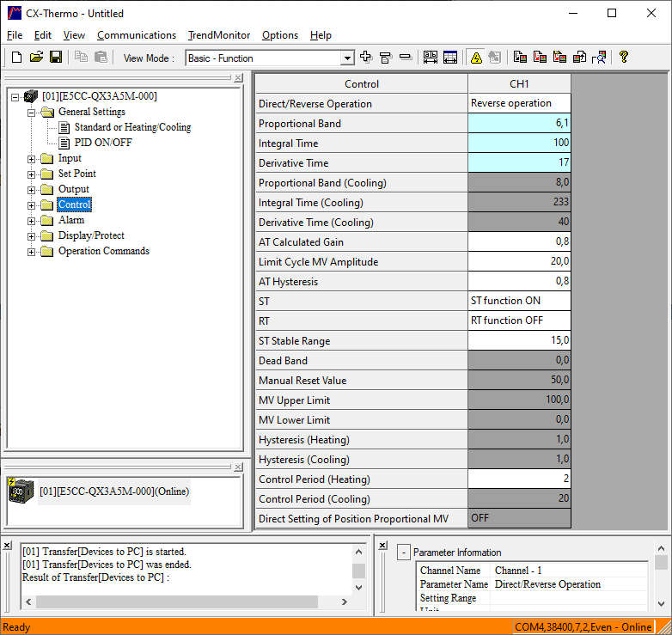Click the online device thumbnail icon
Screen dimensions: 672x635
pyautogui.click(x=21, y=491)
